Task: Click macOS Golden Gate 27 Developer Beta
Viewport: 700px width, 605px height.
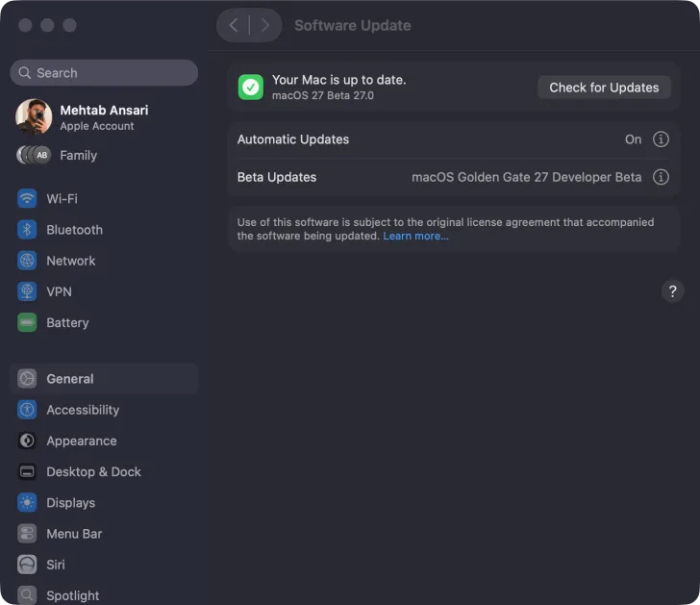Action: tap(526, 177)
